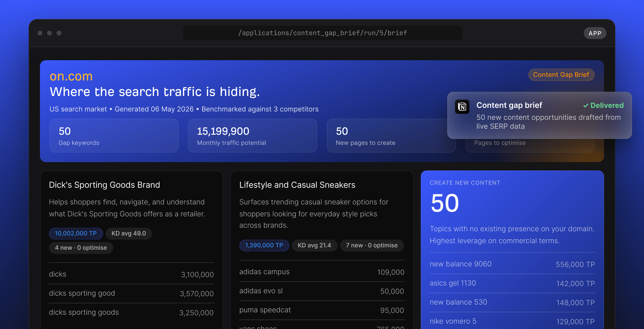The width and height of the screenshot is (644, 329).
Task: Click the 50,000 traffic value
Action: click(392, 291)
